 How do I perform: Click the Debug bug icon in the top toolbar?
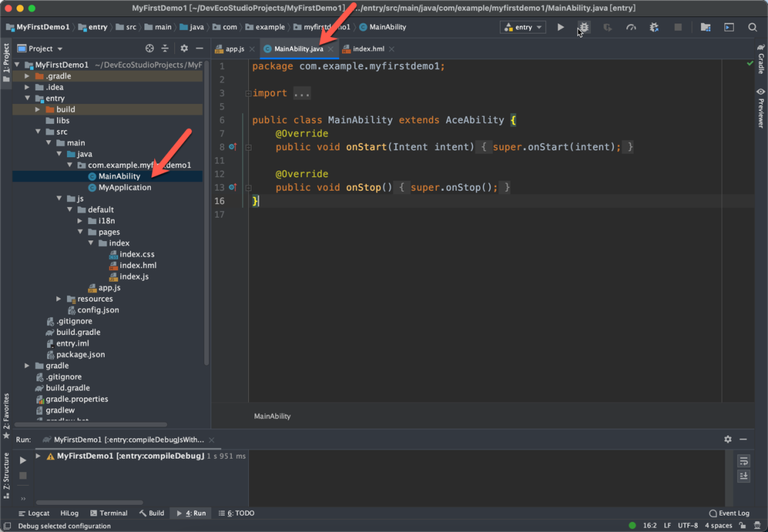(584, 27)
